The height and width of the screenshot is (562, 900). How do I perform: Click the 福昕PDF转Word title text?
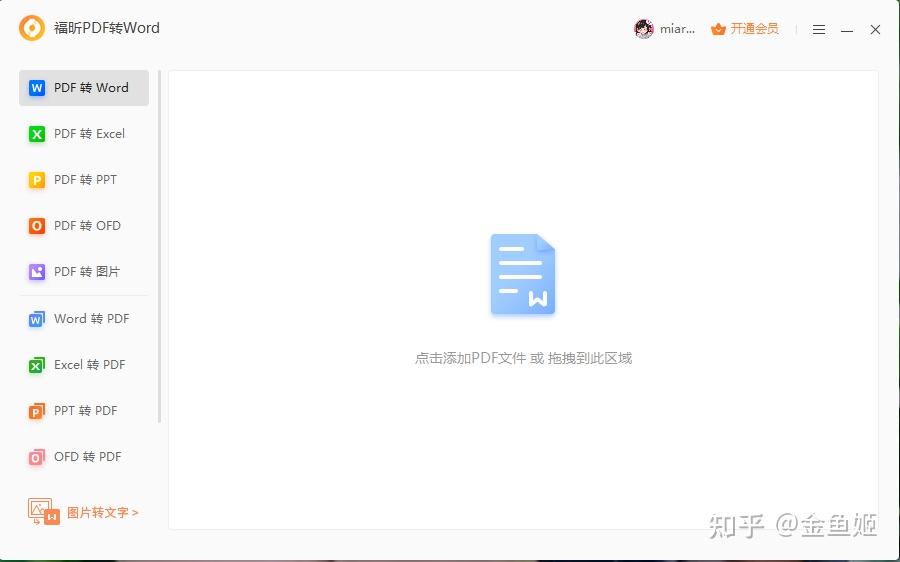pos(107,28)
